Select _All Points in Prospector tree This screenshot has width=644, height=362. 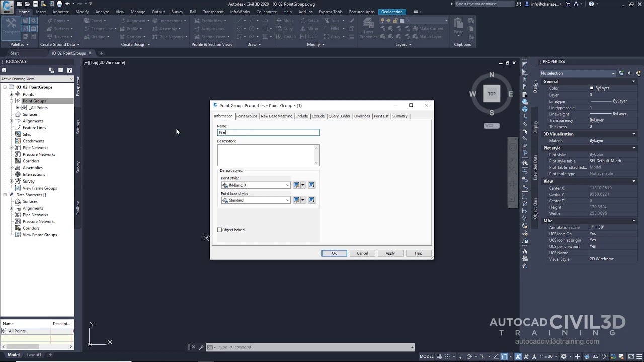click(x=38, y=108)
